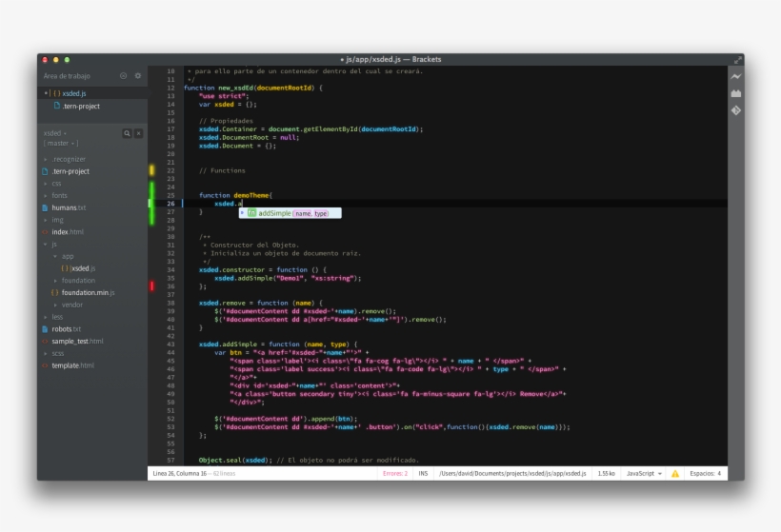Click line 57 Object.seal(xsded) code
The height and width of the screenshot is (532, 781).
(233, 461)
